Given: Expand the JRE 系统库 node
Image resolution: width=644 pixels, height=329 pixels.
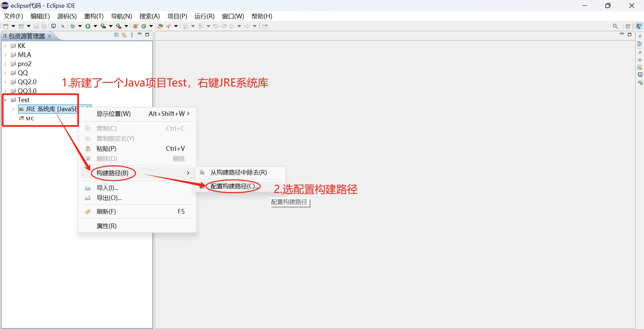Looking at the screenshot, I should coord(13,109).
